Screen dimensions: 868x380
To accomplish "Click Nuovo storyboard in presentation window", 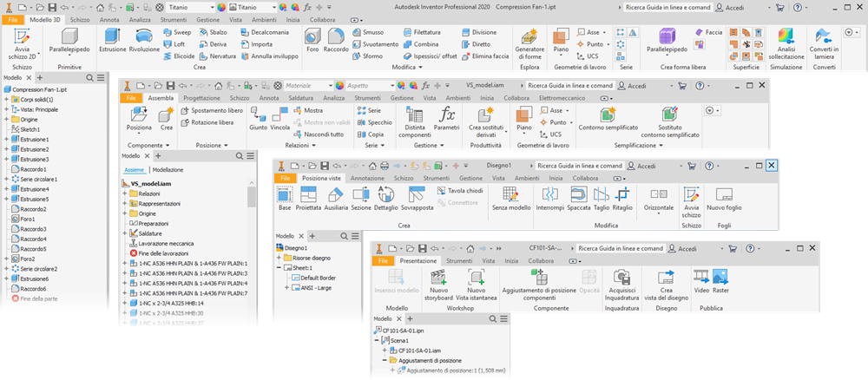I will coord(437,284).
